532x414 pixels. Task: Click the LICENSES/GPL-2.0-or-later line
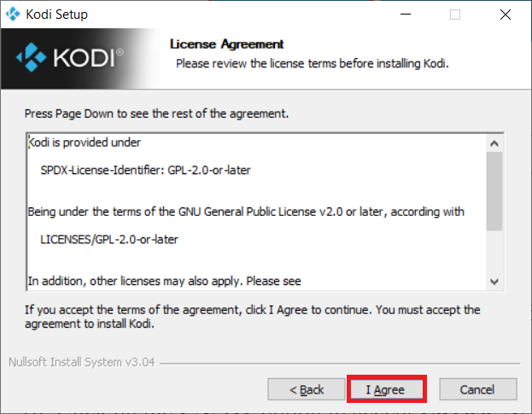coord(109,239)
